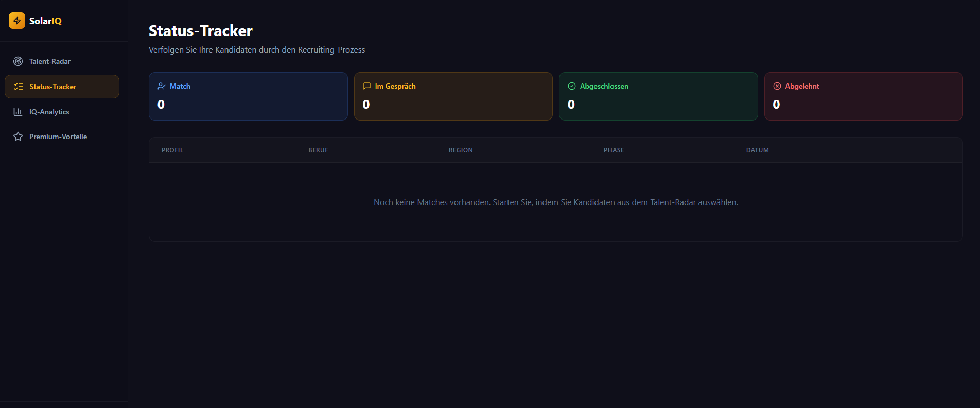This screenshot has width=980, height=408.
Task: Click the Abgelehnt status card count
Action: coord(776,105)
